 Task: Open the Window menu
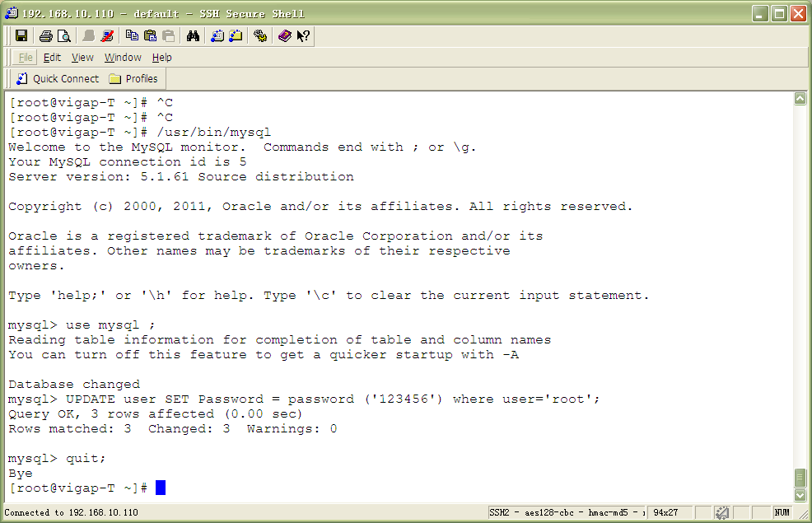[x=123, y=58]
